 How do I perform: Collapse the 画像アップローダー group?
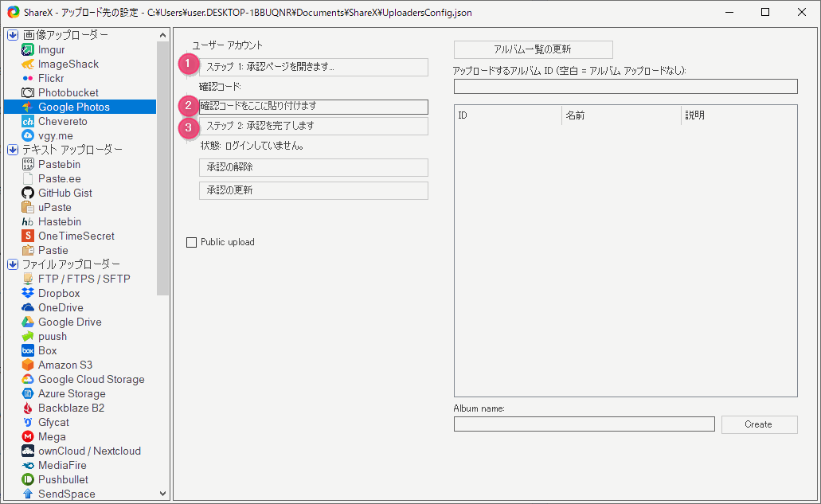tap(13, 35)
